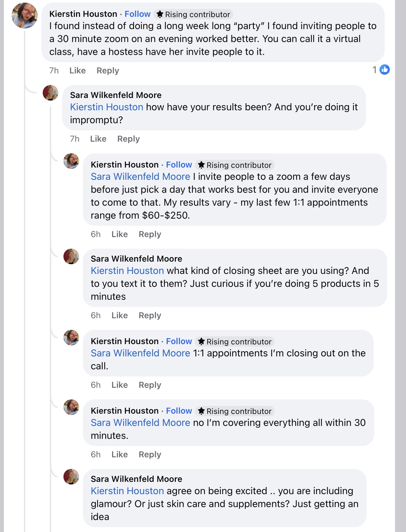The image size is (406, 532).
Task: Reply to the everything within 30 minutes comment
Action: tap(150, 454)
